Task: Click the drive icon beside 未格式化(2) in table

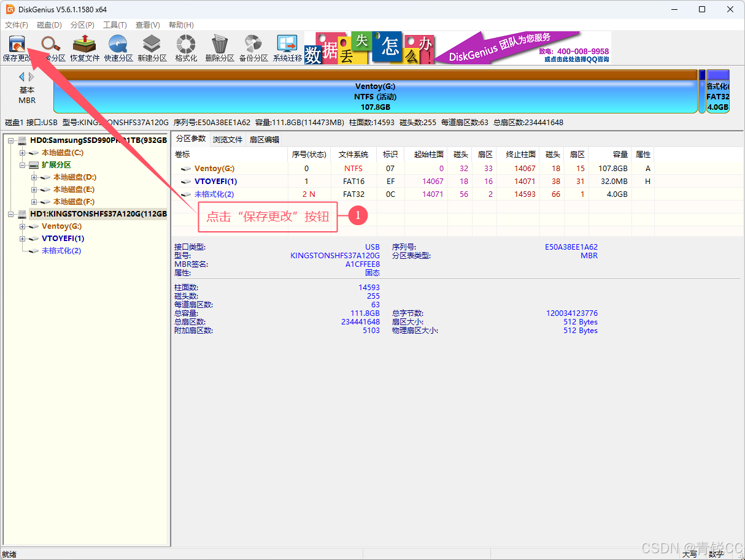Action: click(x=186, y=194)
